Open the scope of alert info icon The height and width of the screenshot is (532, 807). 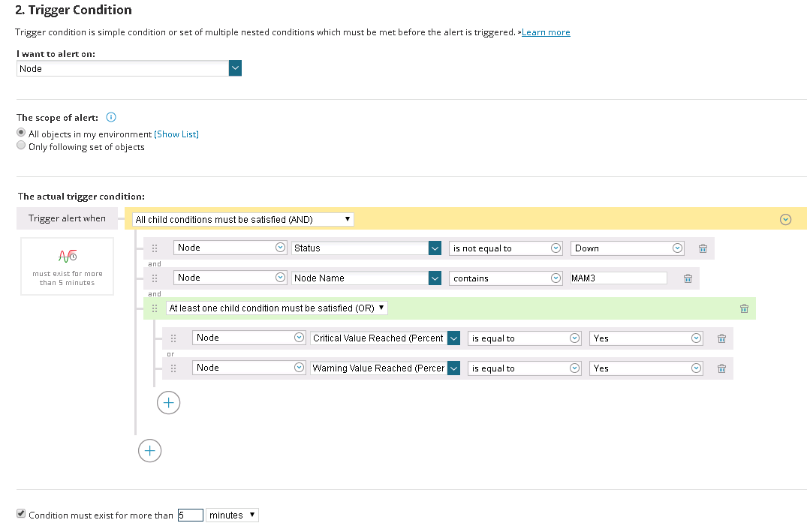[x=110, y=117]
